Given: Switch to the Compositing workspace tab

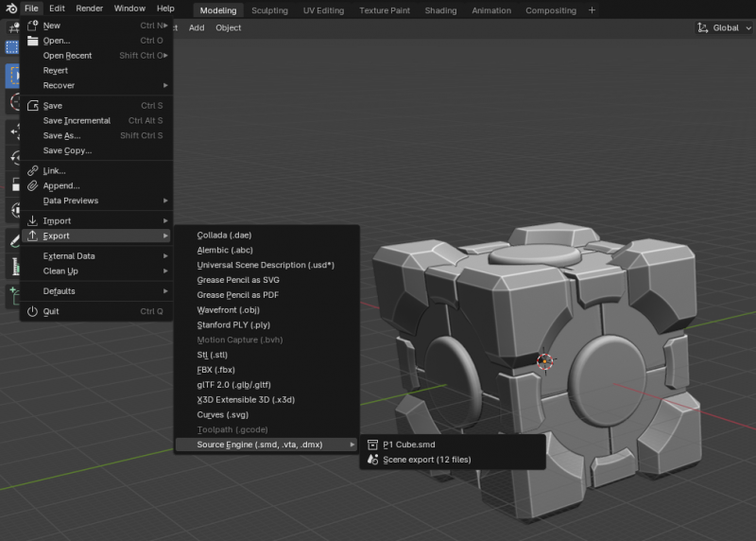Looking at the screenshot, I should 551,10.
